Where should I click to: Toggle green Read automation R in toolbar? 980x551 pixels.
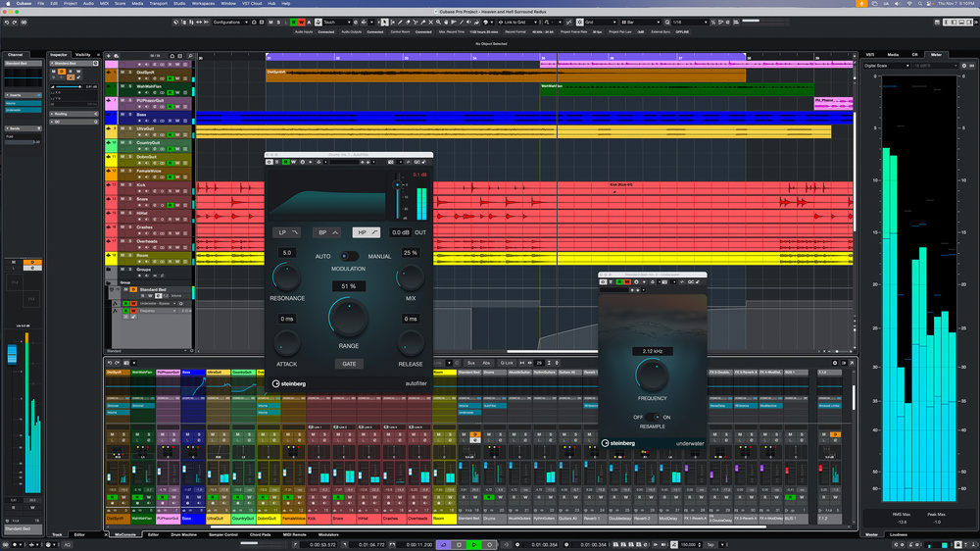[x=294, y=22]
